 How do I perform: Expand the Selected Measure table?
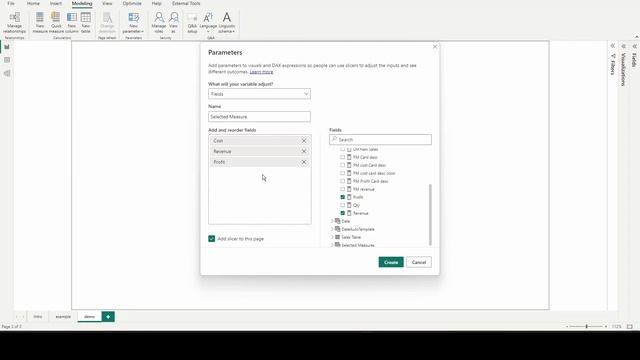point(332,245)
